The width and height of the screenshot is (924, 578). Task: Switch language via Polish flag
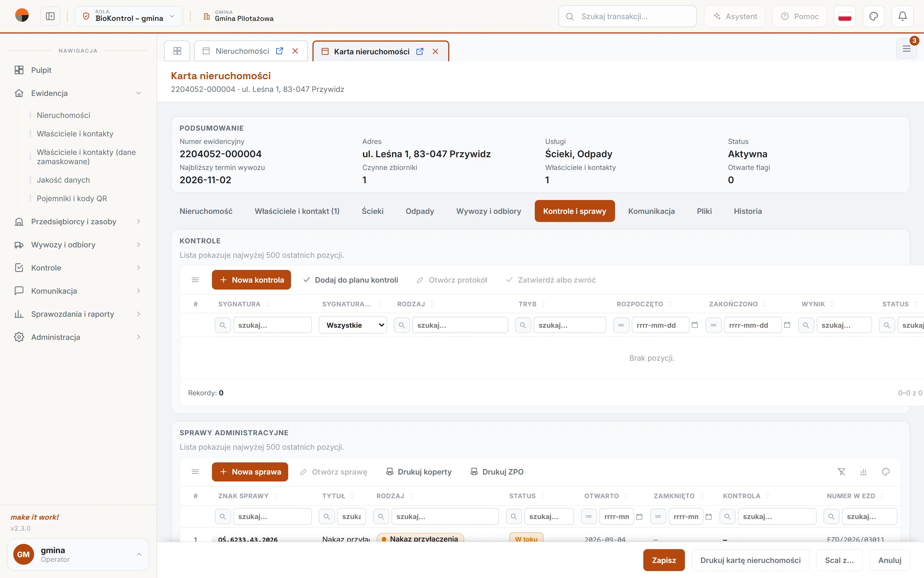point(845,16)
